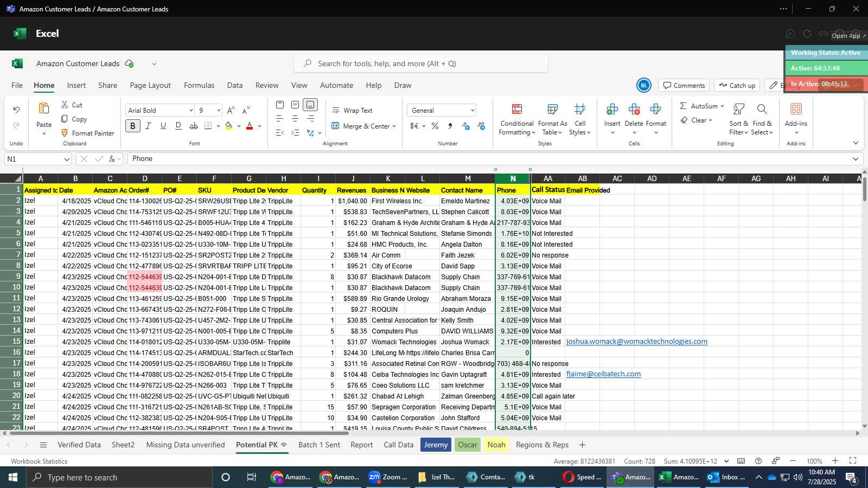Image resolution: width=868 pixels, height=488 pixels.
Task: Expand the formula bar chevron
Action: [856, 159]
